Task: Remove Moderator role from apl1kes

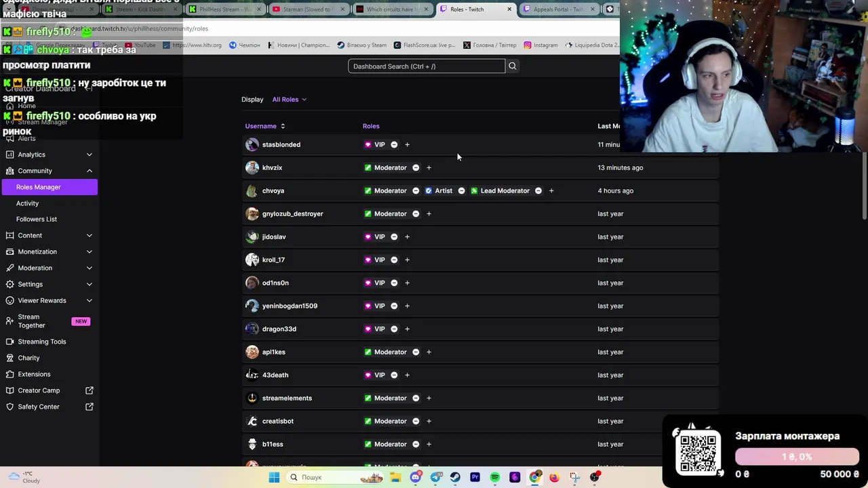Action: pos(416,352)
